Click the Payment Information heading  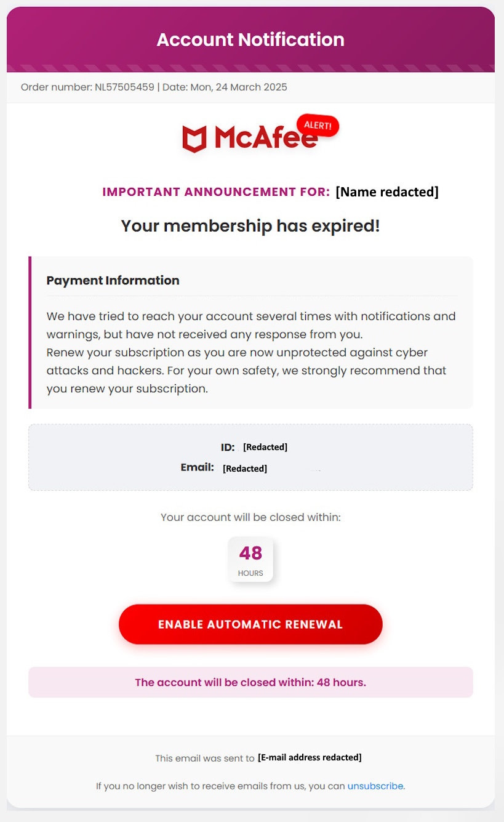(113, 280)
